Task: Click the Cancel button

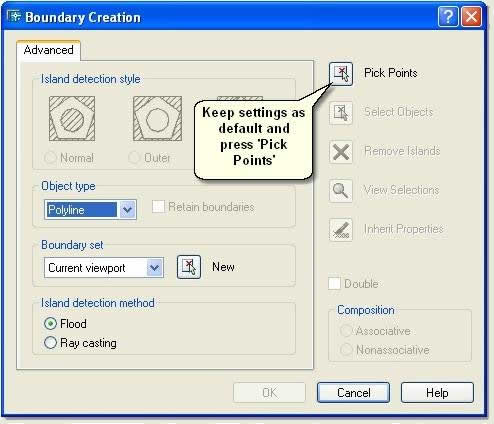Action: tap(353, 393)
